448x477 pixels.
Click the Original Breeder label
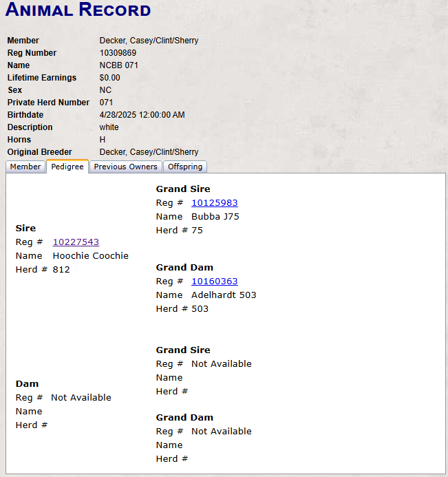39,152
